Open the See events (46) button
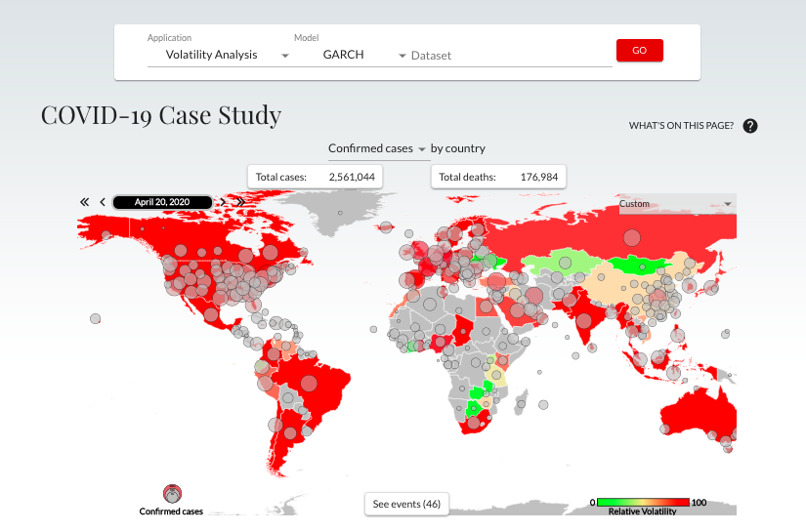This screenshot has height=532, width=806. tap(406, 504)
